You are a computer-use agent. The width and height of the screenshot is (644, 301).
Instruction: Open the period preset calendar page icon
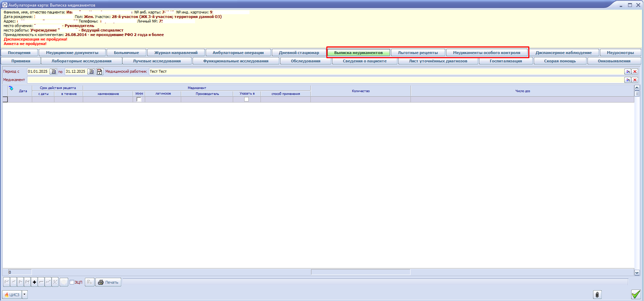coord(99,72)
